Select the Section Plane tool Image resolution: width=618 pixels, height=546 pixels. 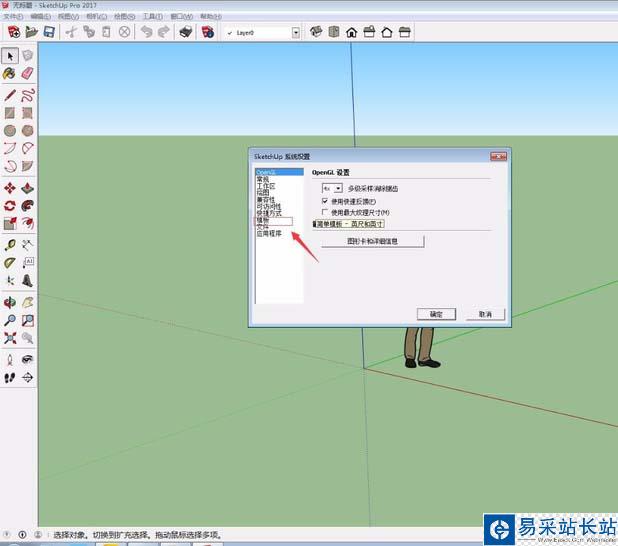tap(27, 378)
